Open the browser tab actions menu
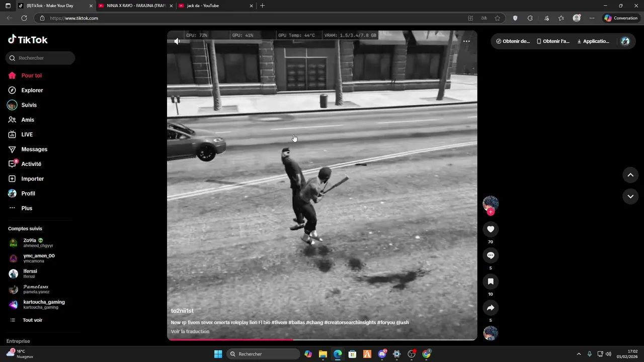This screenshot has height=362, width=644. click(x=8, y=6)
